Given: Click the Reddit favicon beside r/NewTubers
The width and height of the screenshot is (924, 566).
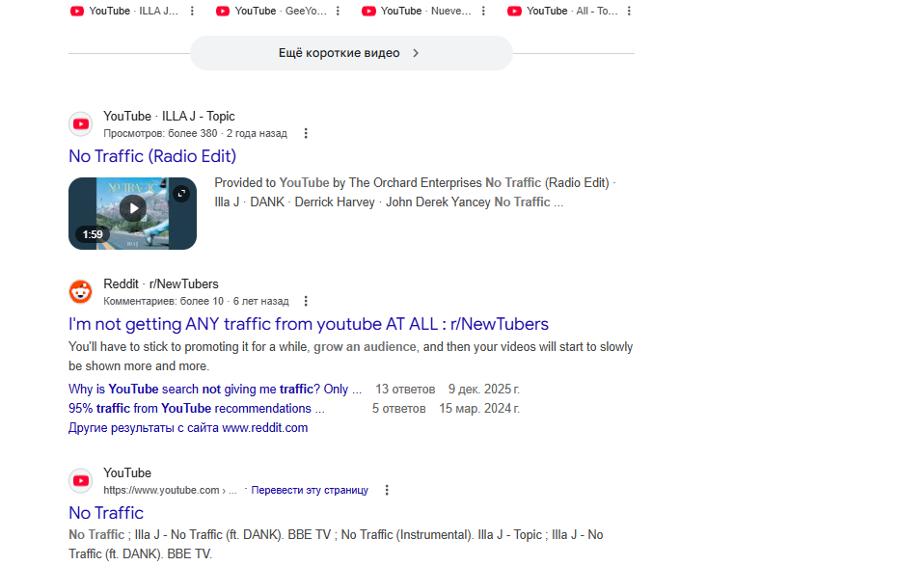Looking at the screenshot, I should [81, 292].
